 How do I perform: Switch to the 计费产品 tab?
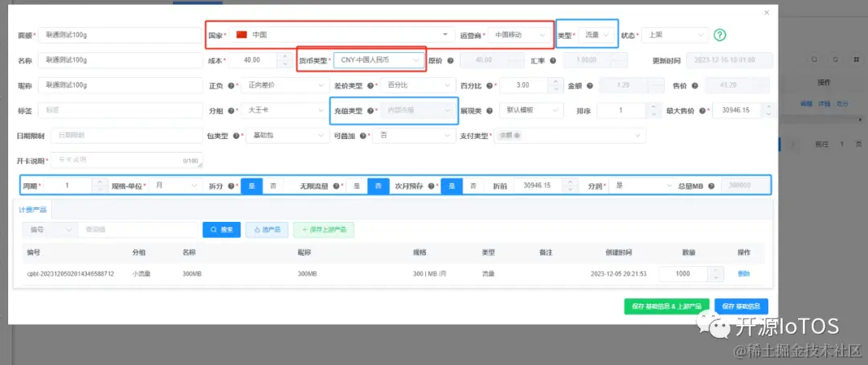tap(33, 210)
